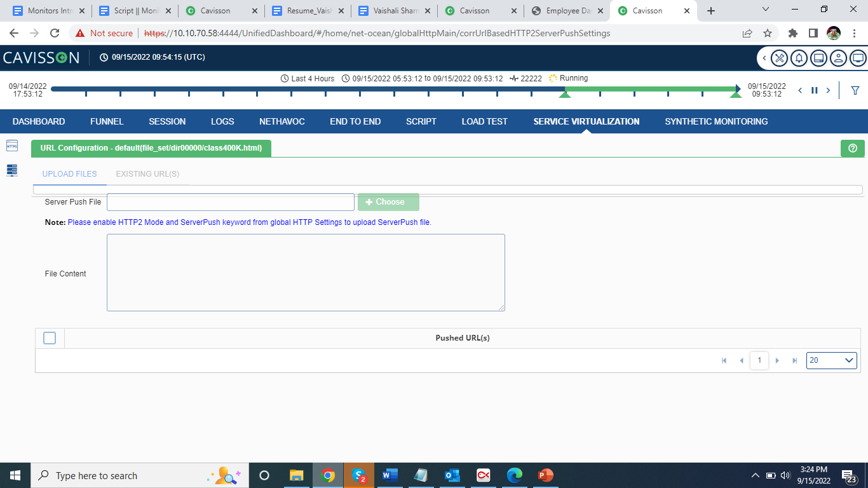Open Microsoft Word from the taskbar
Image resolution: width=868 pixels, height=488 pixels.
pos(390,475)
